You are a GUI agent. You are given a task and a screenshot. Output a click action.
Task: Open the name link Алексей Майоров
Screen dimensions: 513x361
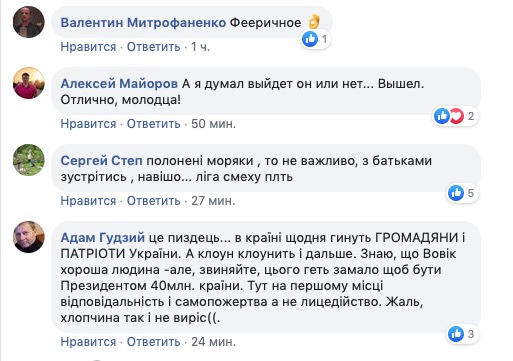point(119,84)
